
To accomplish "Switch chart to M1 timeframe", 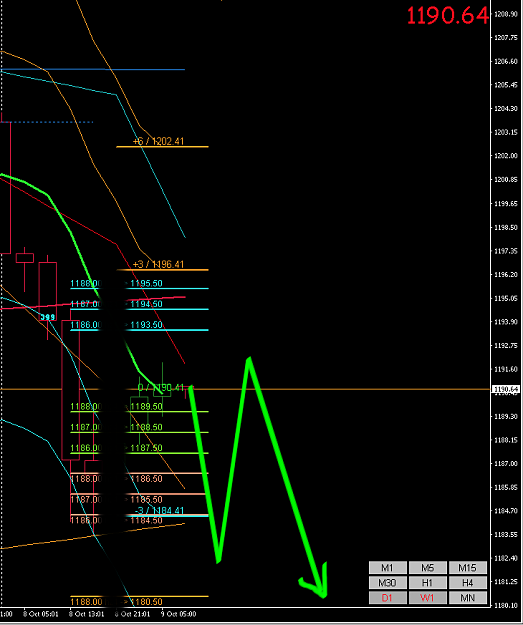I will click(x=387, y=567).
